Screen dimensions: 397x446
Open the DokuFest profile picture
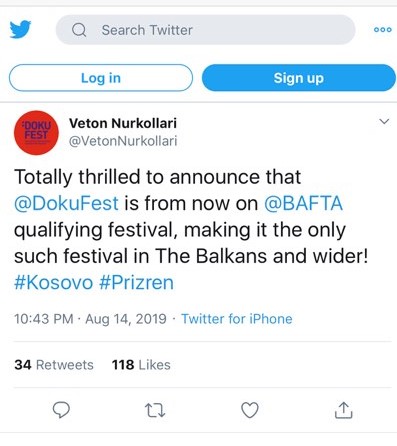[36, 133]
